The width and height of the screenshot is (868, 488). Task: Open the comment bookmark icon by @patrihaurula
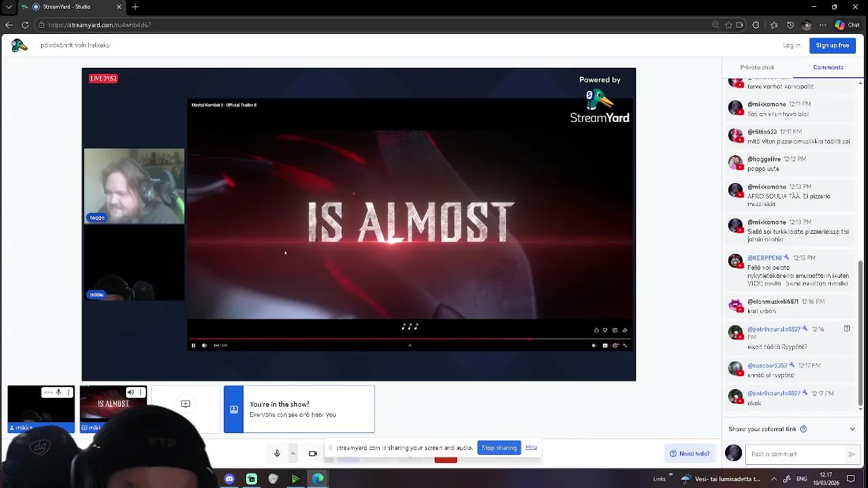[x=847, y=329]
